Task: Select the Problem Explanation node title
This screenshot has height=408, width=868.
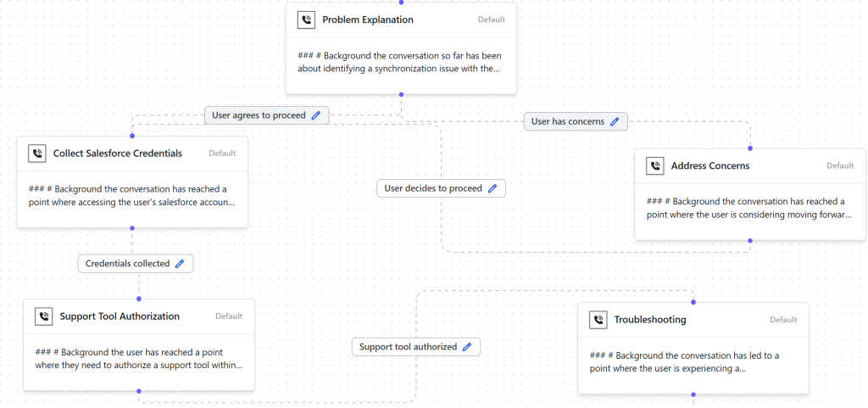Action: pyautogui.click(x=368, y=20)
